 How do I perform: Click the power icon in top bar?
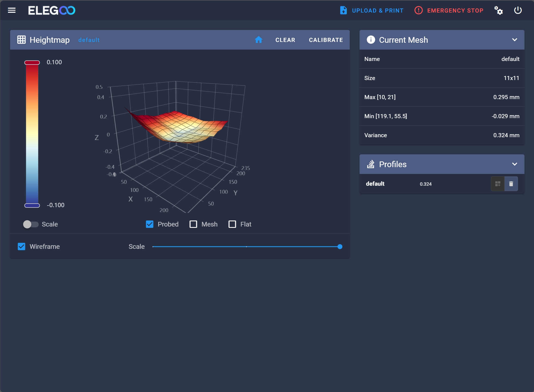tap(518, 10)
